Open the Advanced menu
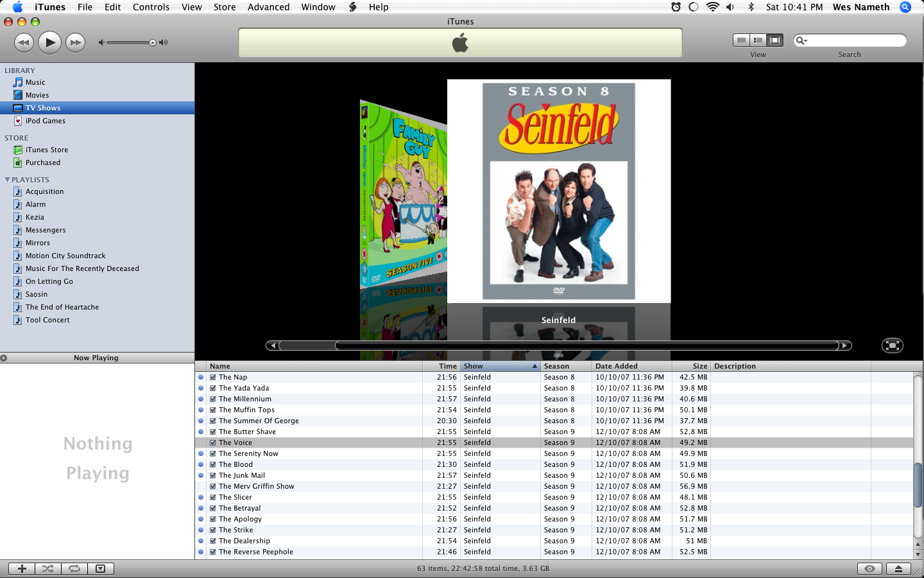Viewport: 924px width, 578px height. click(268, 7)
